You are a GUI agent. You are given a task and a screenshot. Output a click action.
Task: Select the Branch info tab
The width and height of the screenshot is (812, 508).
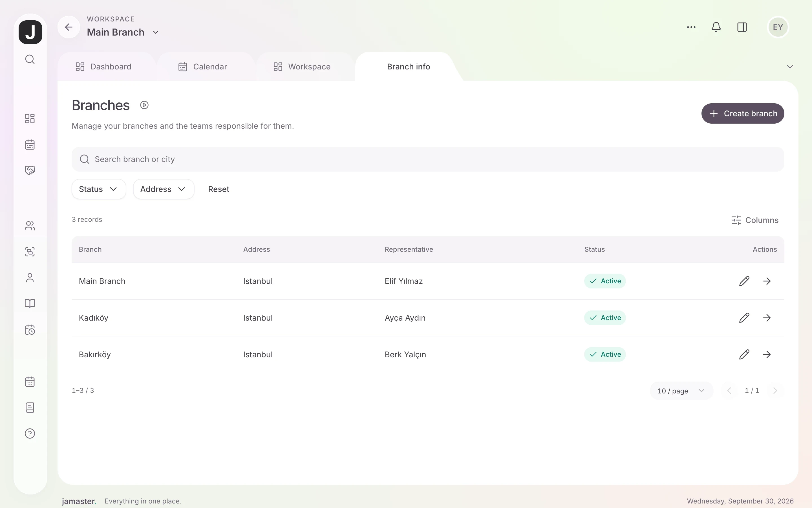pos(408,67)
